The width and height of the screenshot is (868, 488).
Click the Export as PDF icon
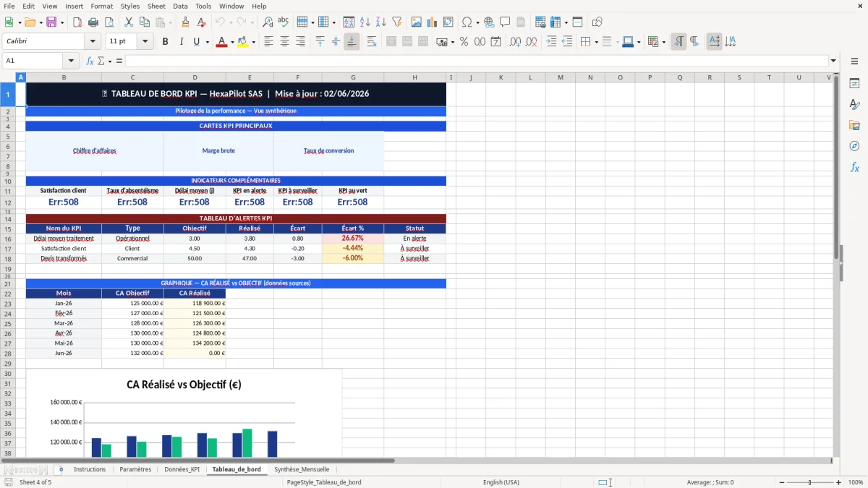[77, 22]
